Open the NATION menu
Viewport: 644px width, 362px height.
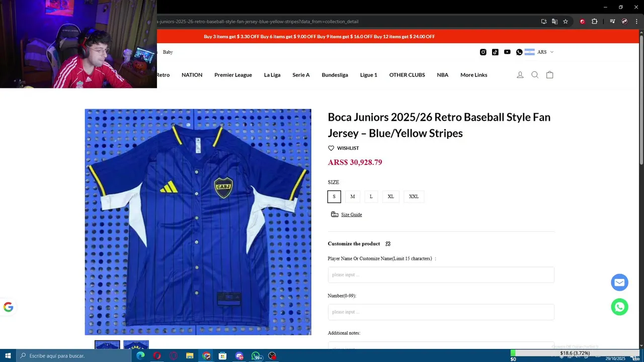point(192,75)
